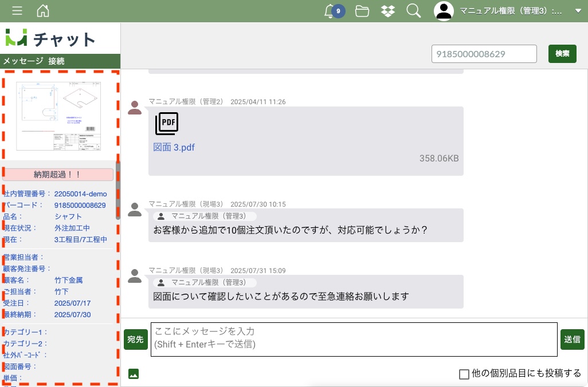The width and height of the screenshot is (588, 387).
Task: Click the barcode search input field
Action: click(484, 54)
